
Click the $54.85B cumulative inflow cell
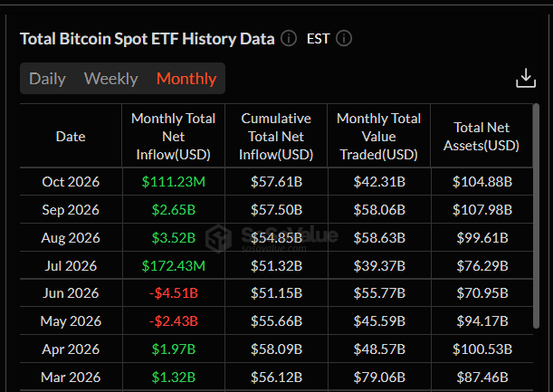276,237
